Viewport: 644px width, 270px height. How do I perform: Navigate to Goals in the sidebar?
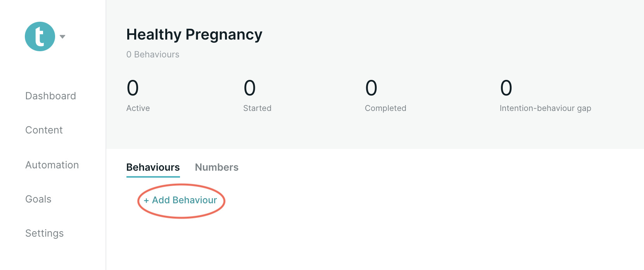tap(38, 199)
